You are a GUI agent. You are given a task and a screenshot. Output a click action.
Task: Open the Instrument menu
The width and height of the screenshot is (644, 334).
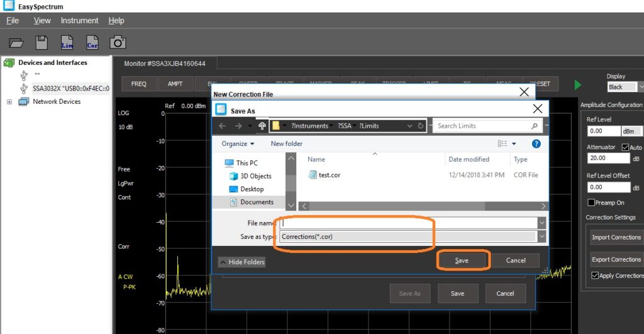[79, 21]
